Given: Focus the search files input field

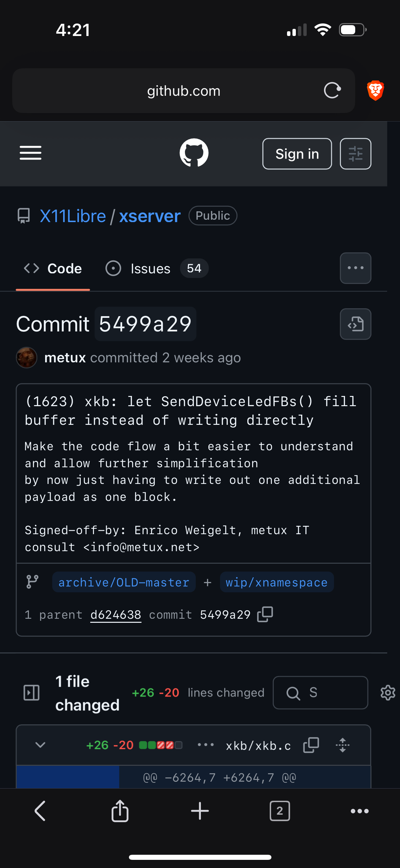Looking at the screenshot, I should [321, 693].
